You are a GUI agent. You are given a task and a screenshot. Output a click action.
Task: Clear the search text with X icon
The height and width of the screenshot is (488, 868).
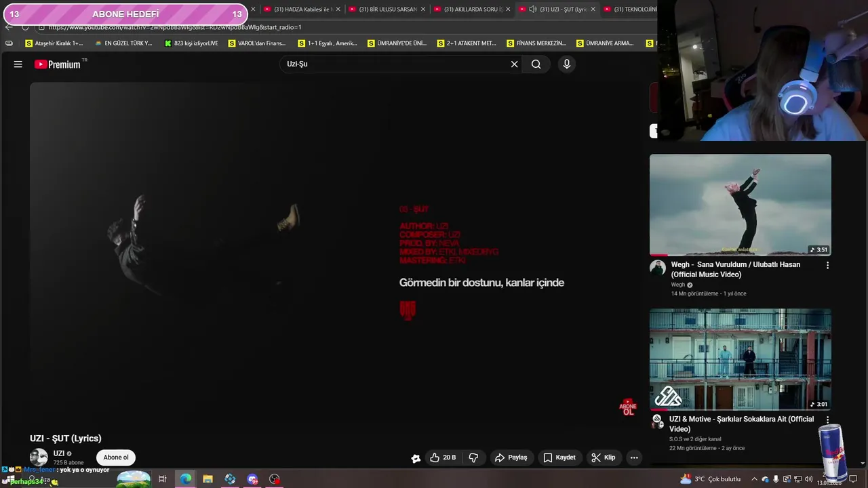(514, 64)
